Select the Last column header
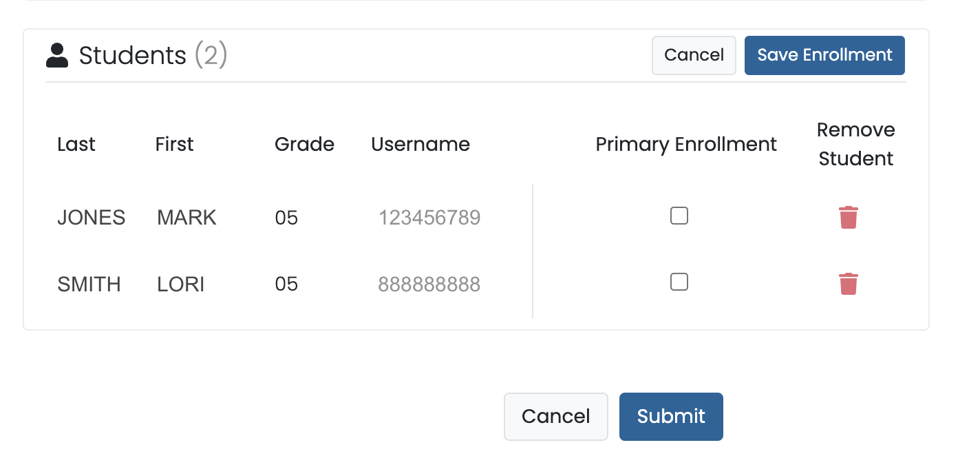The height and width of the screenshot is (456, 980). click(x=76, y=144)
